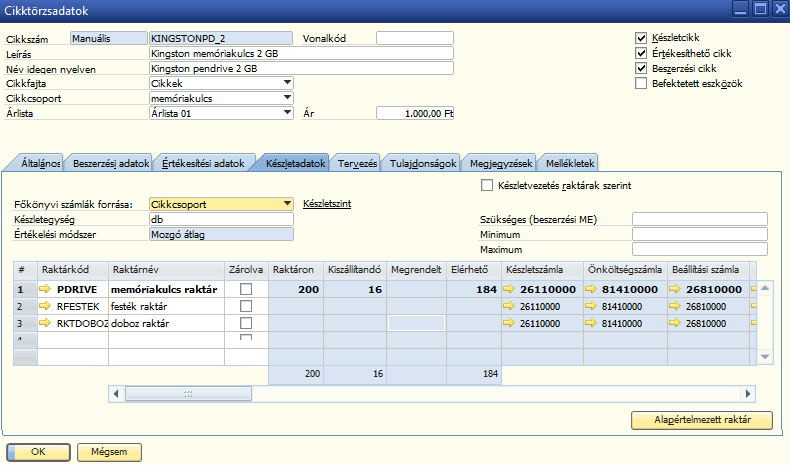Screen dimensions: 790x465
Task: Click Maximum input field
Action: pos(700,249)
